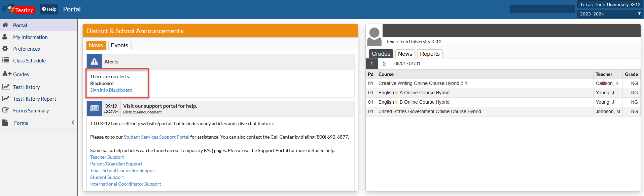Open Parent/Guardian Support link

pyautogui.click(x=116, y=164)
